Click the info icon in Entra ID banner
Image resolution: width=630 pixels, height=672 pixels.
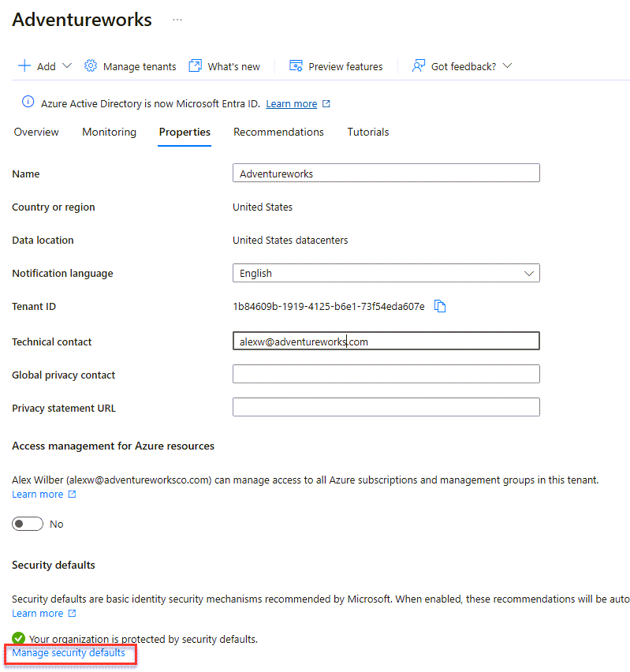28,102
